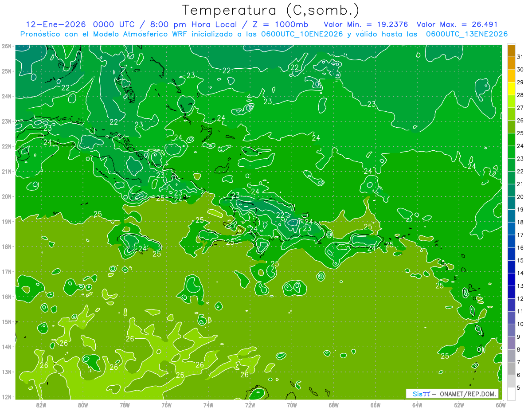Screen dimensions: 532x411
Task: Click the 78W longitude axis label
Action: click(x=125, y=404)
